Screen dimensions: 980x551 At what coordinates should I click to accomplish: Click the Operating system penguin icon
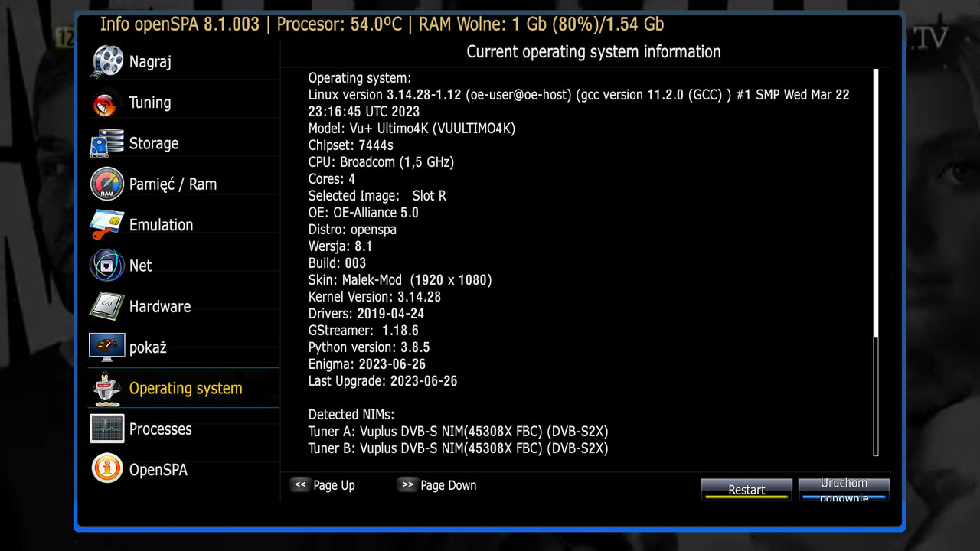[x=107, y=389]
